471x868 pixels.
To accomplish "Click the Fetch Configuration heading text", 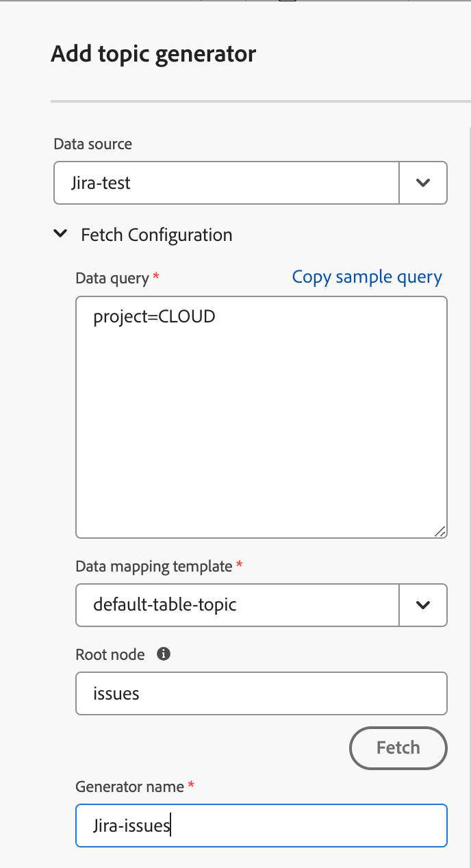I will 156,235.
